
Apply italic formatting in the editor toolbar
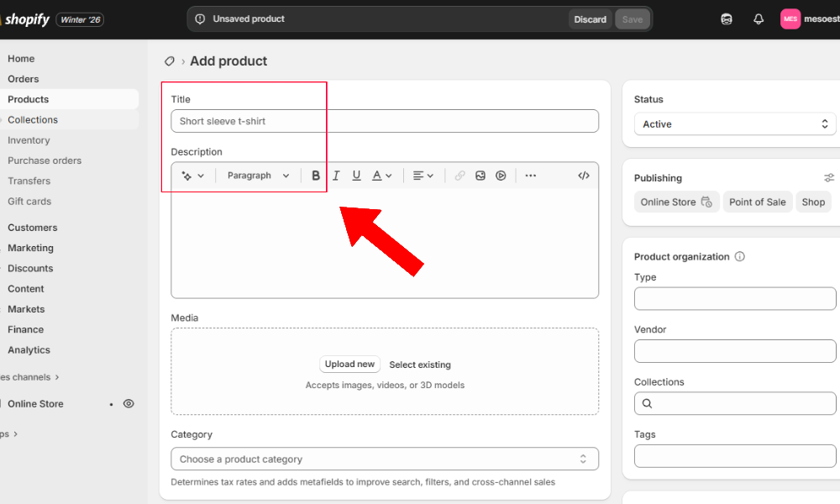tap(336, 175)
